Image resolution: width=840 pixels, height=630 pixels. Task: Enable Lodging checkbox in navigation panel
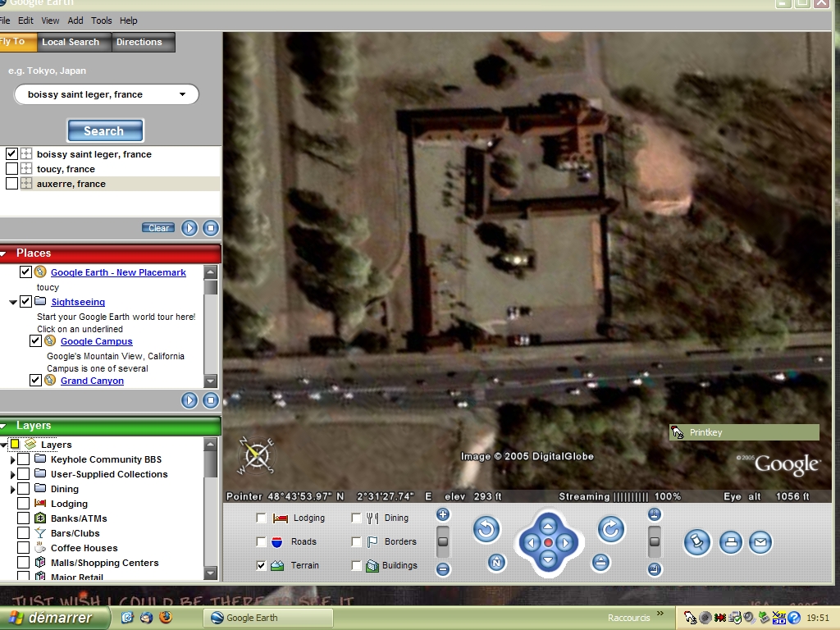[261, 518]
